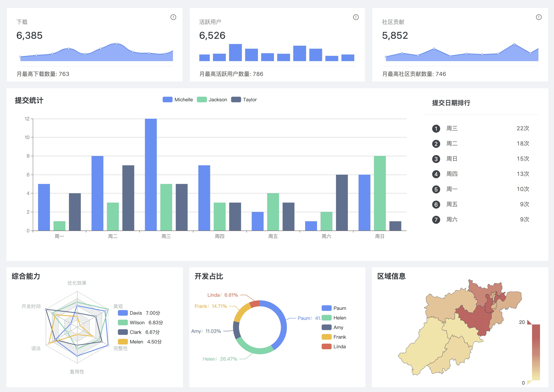This screenshot has width=554, height=392.
Task: Click the rank 1 badge beside 周三
Action: (436, 129)
